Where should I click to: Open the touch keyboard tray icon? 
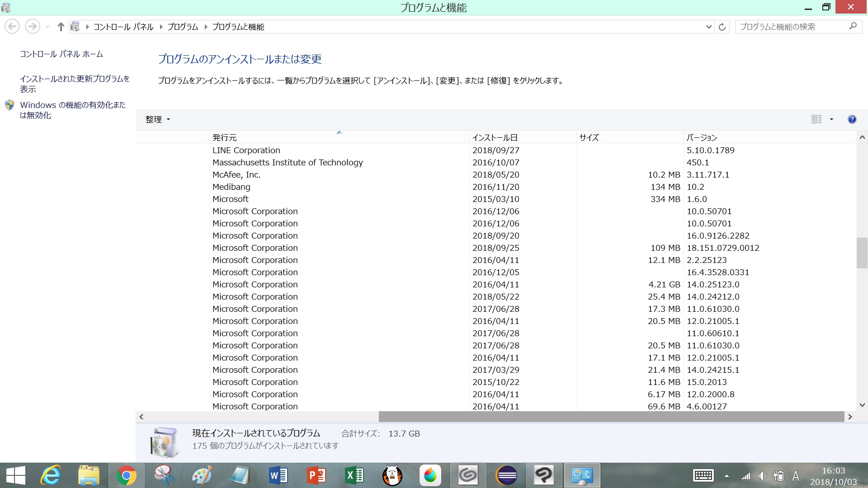pyautogui.click(x=703, y=475)
